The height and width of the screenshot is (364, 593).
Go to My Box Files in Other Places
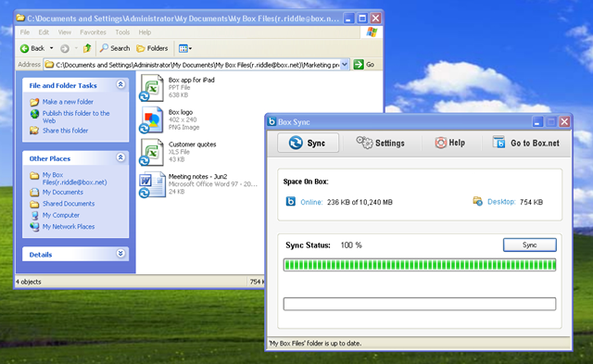tap(74, 179)
